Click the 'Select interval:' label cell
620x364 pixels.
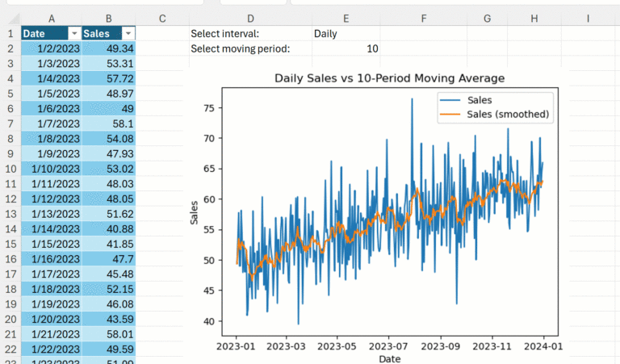(225, 33)
